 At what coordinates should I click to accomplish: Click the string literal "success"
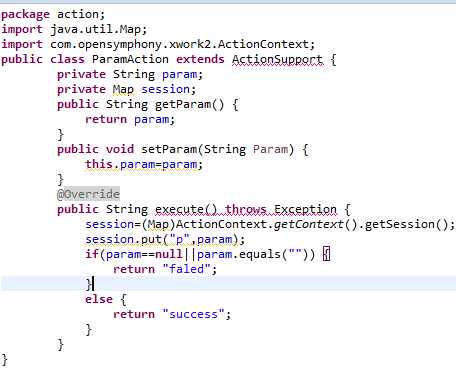pyautogui.click(x=193, y=314)
